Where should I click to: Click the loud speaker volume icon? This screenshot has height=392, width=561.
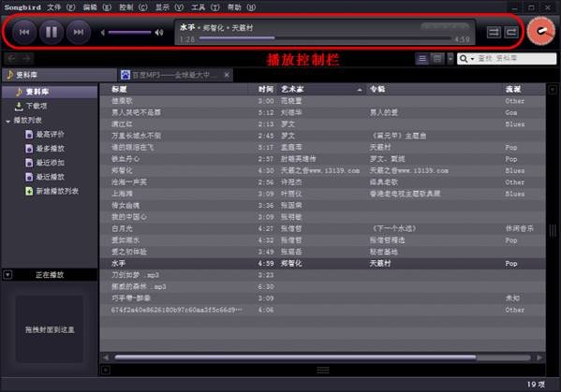(x=159, y=33)
